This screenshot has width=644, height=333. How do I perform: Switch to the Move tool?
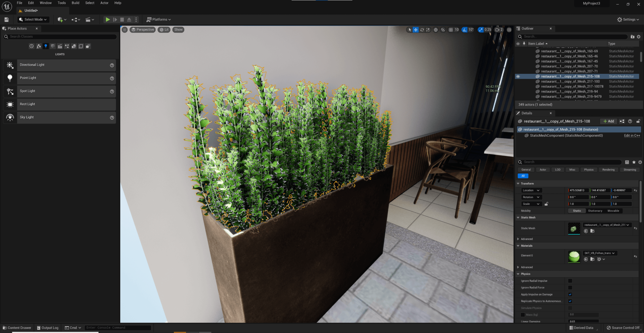click(x=416, y=29)
